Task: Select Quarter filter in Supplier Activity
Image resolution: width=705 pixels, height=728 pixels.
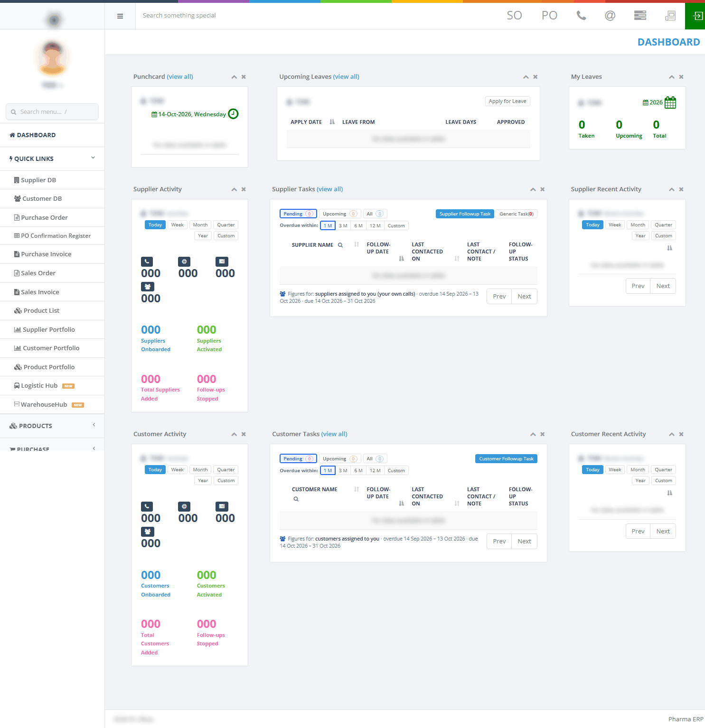Action: tap(226, 225)
